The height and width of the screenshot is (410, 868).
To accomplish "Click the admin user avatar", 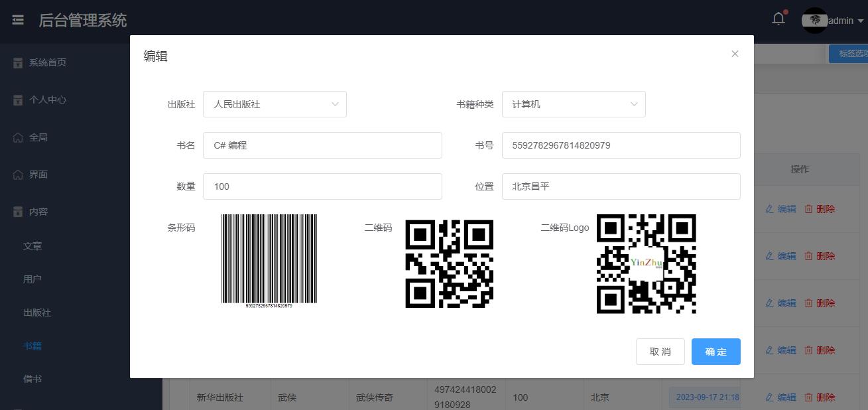I will [814, 21].
